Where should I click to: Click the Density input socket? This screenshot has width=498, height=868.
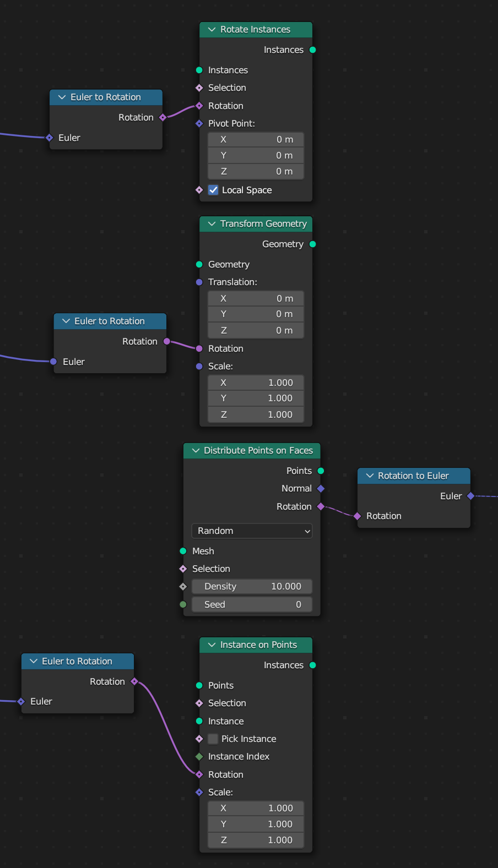click(x=183, y=587)
